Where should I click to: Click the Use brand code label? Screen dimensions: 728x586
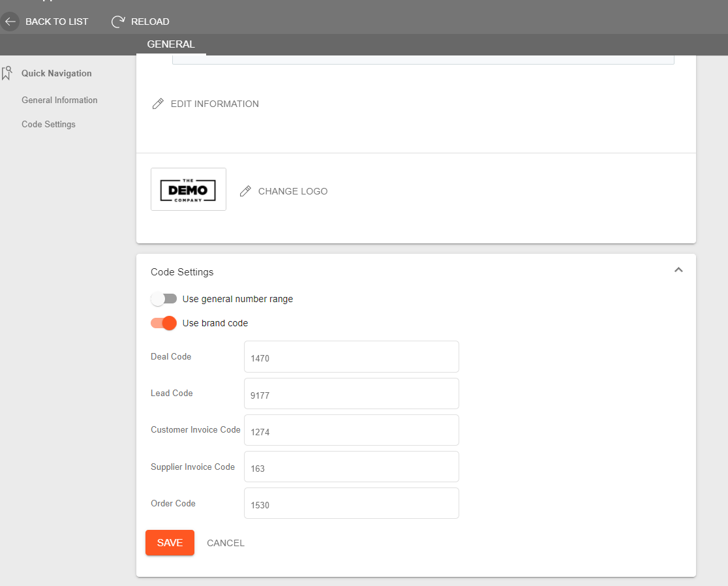[x=215, y=323]
